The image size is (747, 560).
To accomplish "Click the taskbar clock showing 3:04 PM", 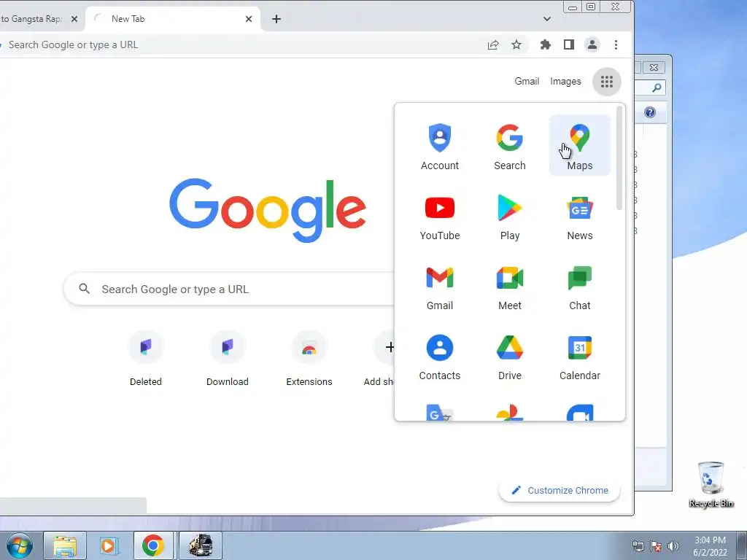I will (x=710, y=546).
